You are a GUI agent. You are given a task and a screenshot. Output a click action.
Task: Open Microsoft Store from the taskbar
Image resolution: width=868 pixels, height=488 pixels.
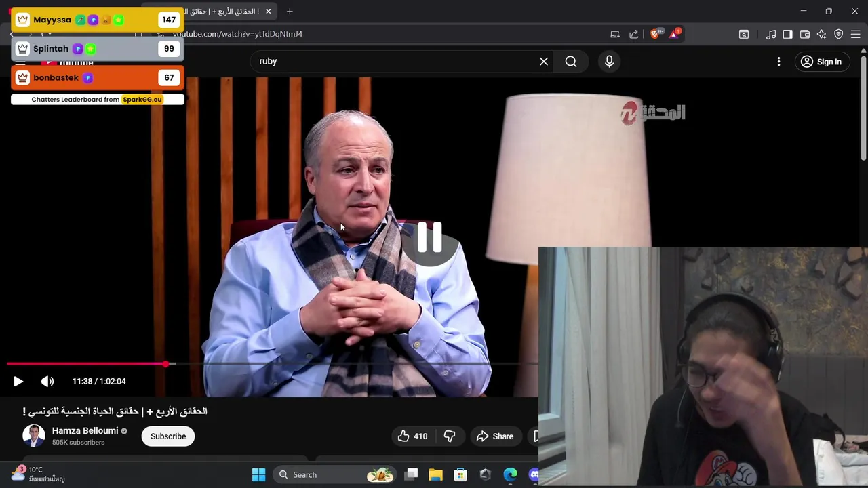click(x=460, y=475)
